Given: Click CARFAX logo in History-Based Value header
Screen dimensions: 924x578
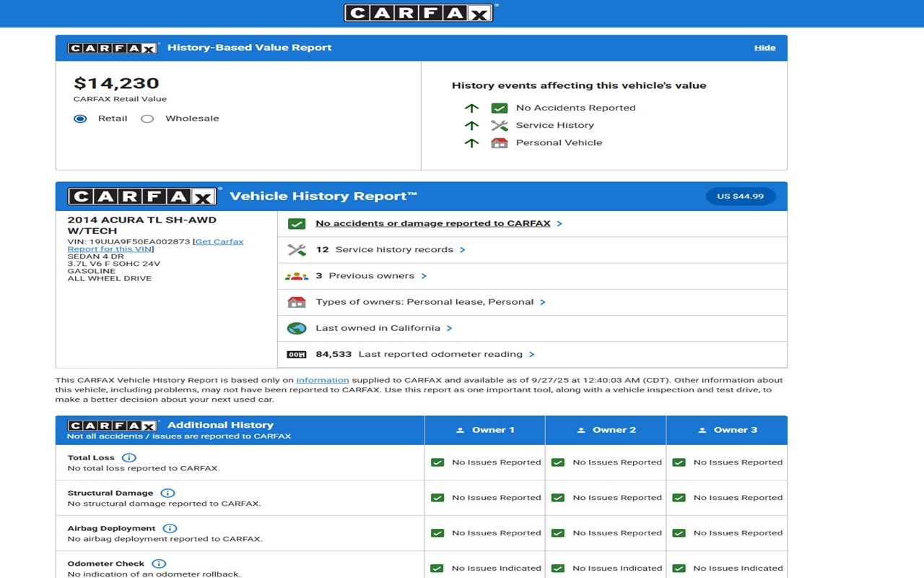Looking at the screenshot, I should (113, 48).
